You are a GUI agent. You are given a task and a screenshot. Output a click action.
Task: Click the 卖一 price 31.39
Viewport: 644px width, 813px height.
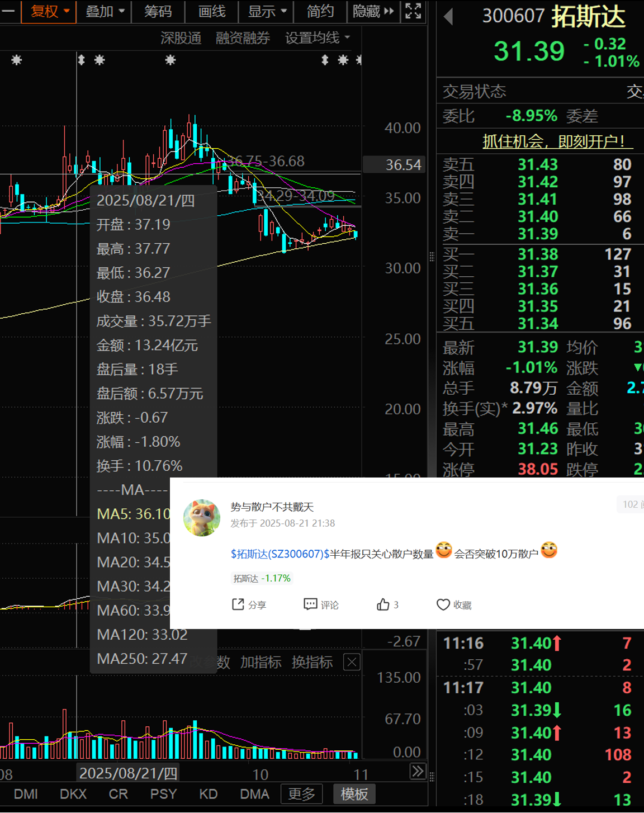[x=538, y=234]
